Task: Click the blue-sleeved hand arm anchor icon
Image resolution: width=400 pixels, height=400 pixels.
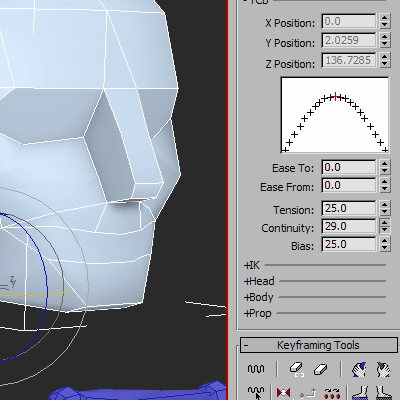Action: (359, 369)
